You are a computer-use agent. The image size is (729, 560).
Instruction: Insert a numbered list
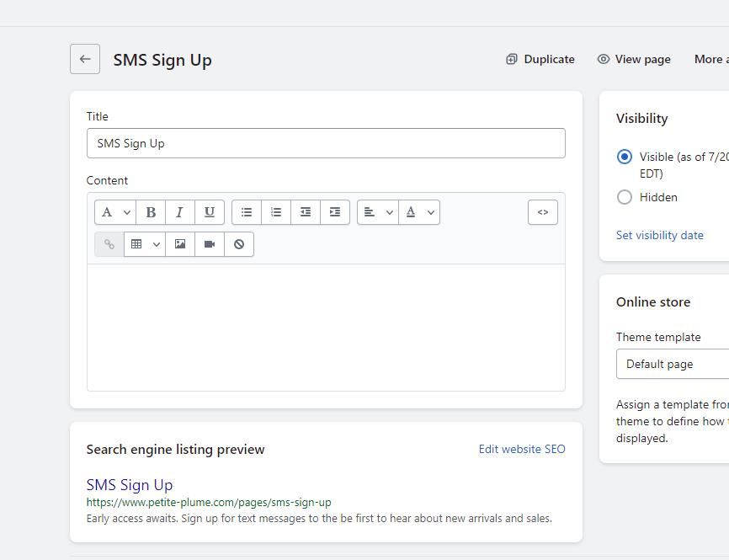276,212
